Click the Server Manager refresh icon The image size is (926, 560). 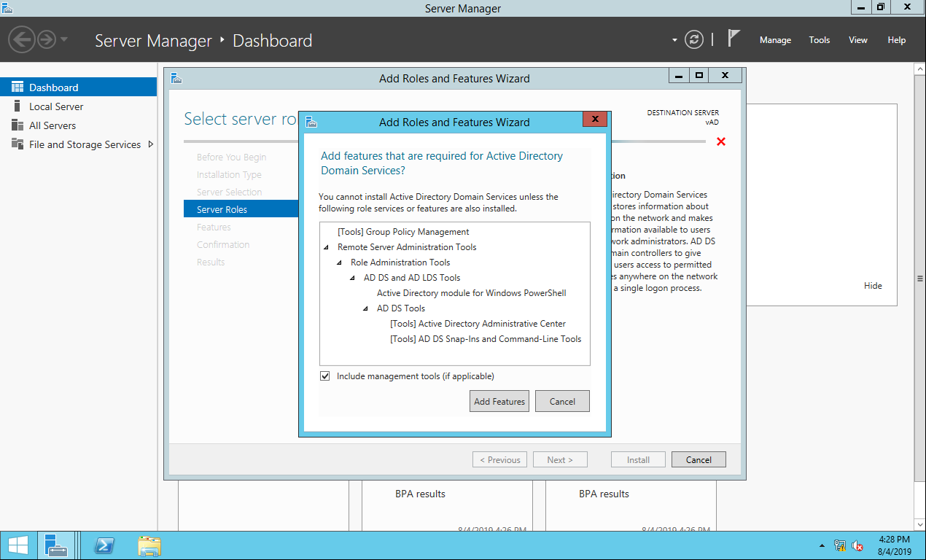click(694, 40)
